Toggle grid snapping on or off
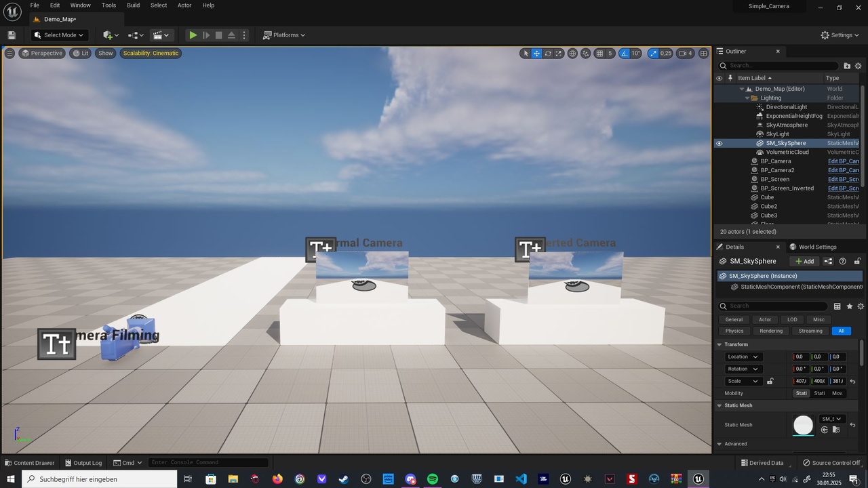Image resolution: width=868 pixels, height=488 pixels. 599,54
